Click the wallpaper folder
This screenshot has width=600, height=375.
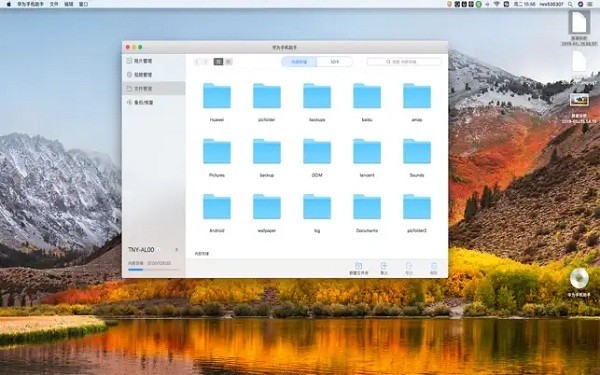point(267,207)
